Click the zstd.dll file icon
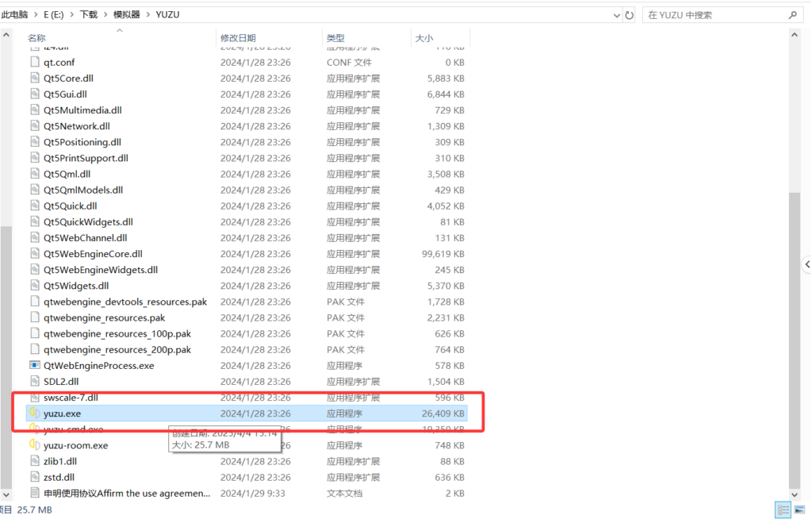The height and width of the screenshot is (519, 812). [x=35, y=477]
